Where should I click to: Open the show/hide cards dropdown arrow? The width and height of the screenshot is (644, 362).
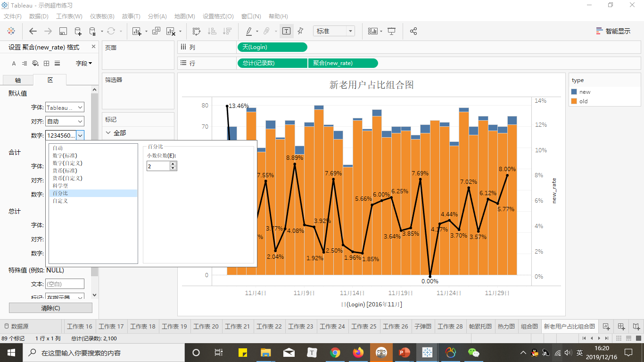tap(381, 32)
